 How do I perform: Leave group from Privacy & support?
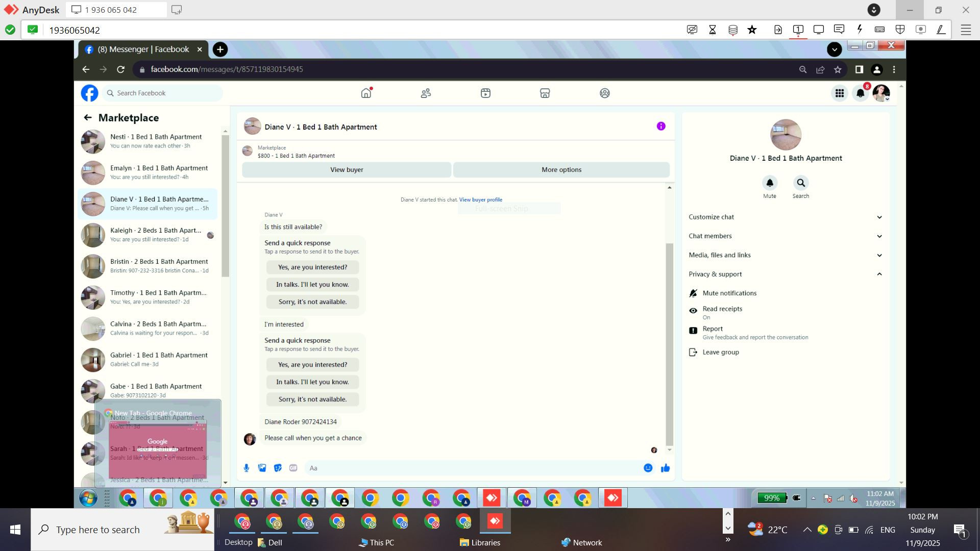coord(714,352)
